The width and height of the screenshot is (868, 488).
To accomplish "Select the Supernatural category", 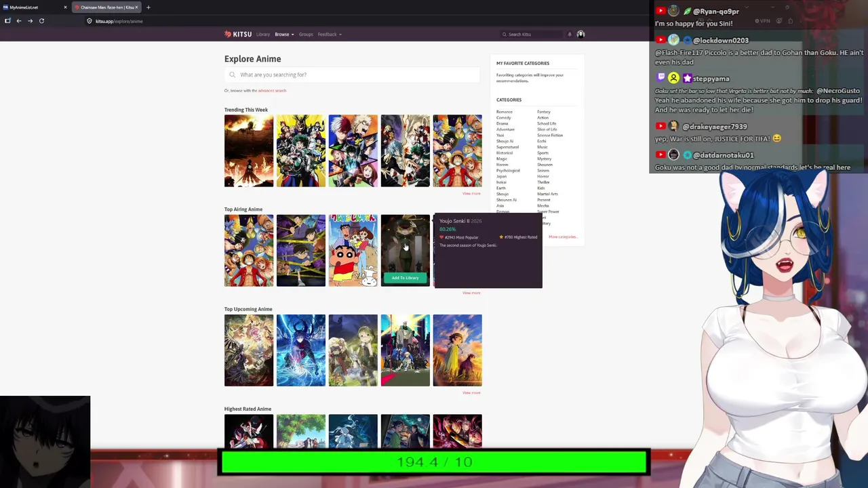I will pyautogui.click(x=508, y=147).
